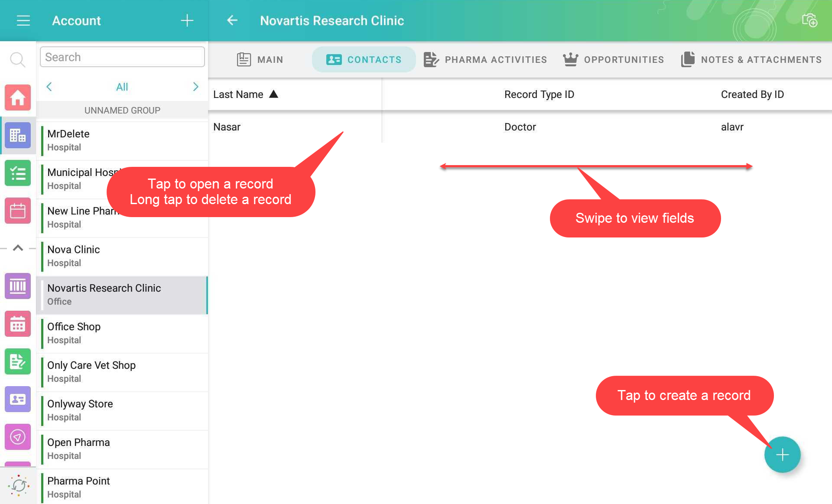Open the checklist tasks icon in the sidebar
832x504 pixels.
18,173
